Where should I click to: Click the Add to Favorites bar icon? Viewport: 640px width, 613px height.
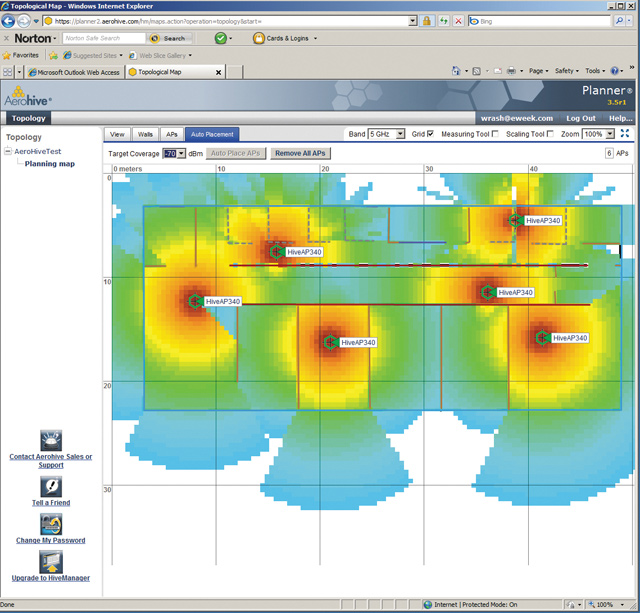coord(53,55)
